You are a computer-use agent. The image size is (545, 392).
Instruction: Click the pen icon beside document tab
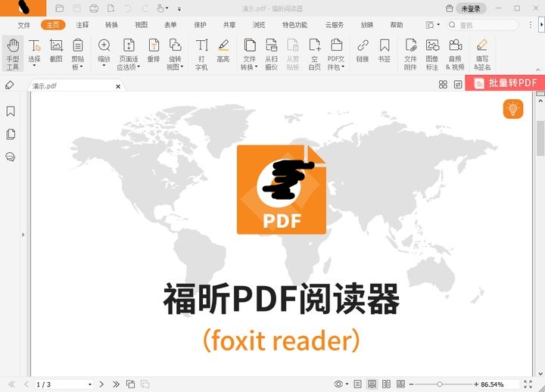(x=10, y=85)
